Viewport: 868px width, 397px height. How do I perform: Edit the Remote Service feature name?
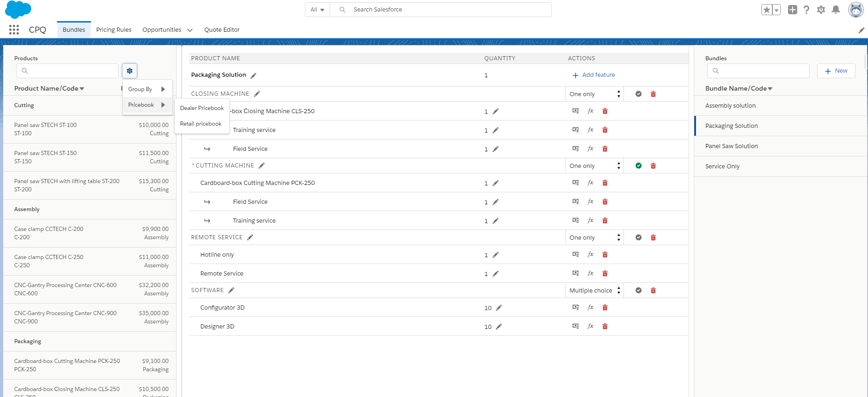coord(250,237)
